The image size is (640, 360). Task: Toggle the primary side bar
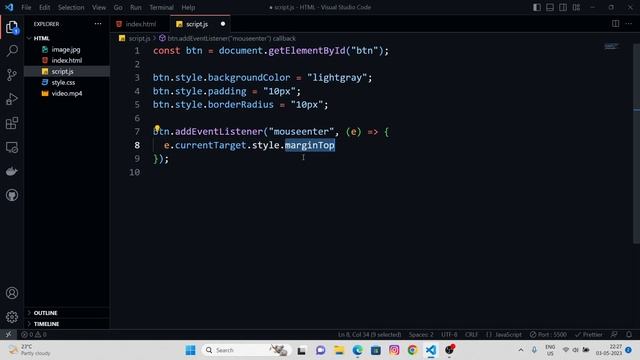click(x=537, y=7)
